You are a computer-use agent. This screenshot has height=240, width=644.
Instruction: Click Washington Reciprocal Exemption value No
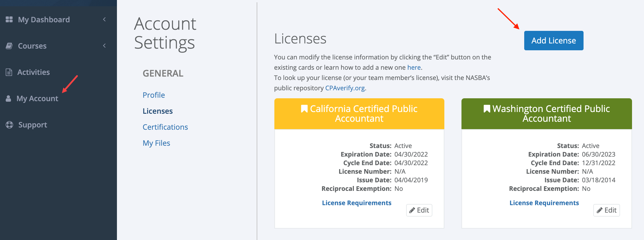tap(586, 189)
